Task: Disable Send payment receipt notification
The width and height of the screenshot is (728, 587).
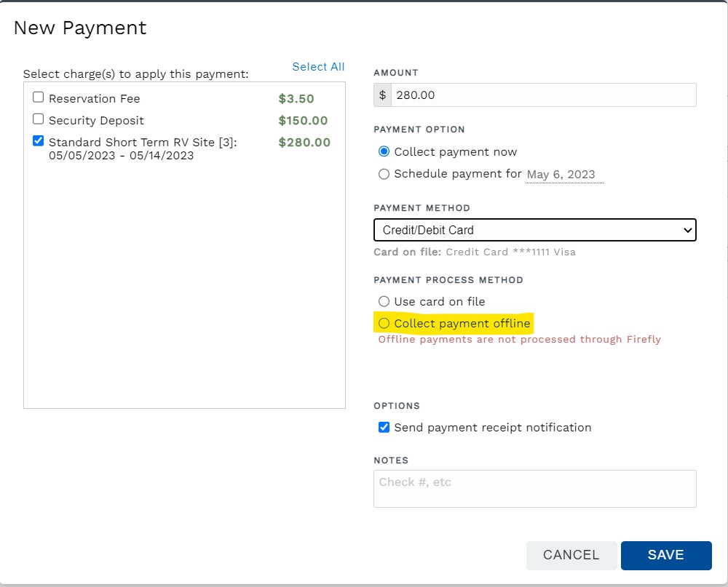Action: 384,427
